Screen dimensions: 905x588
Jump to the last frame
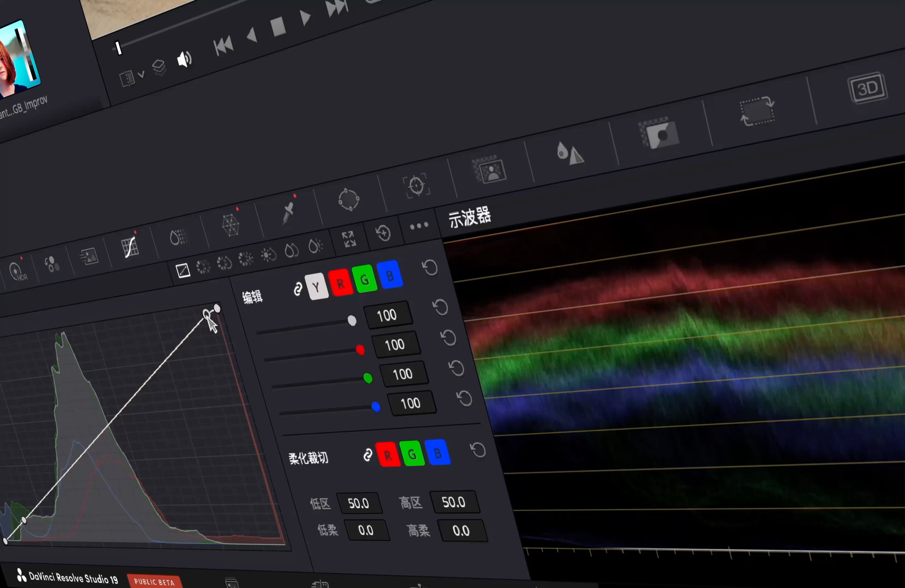(336, 7)
